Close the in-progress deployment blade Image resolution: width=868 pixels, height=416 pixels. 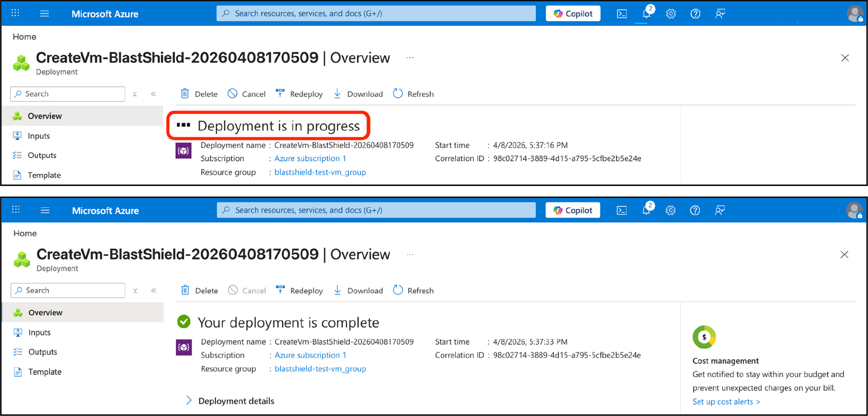[845, 58]
